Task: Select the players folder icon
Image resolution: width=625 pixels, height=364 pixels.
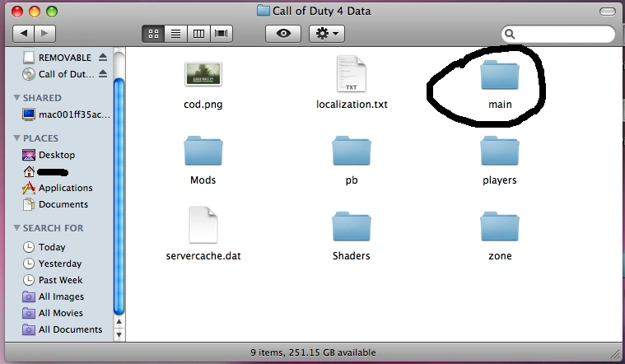Action: coord(500,151)
